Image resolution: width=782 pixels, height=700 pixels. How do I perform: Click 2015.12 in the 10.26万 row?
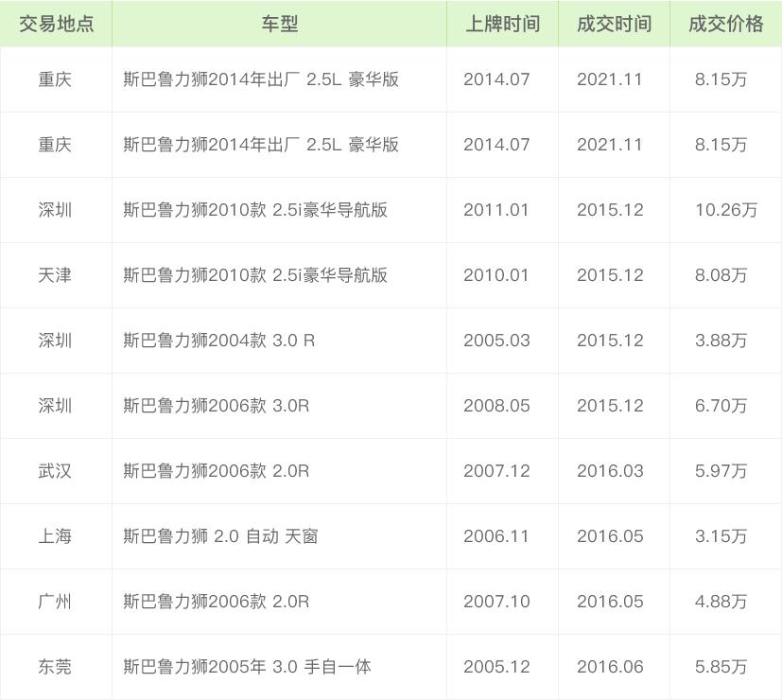(610, 210)
